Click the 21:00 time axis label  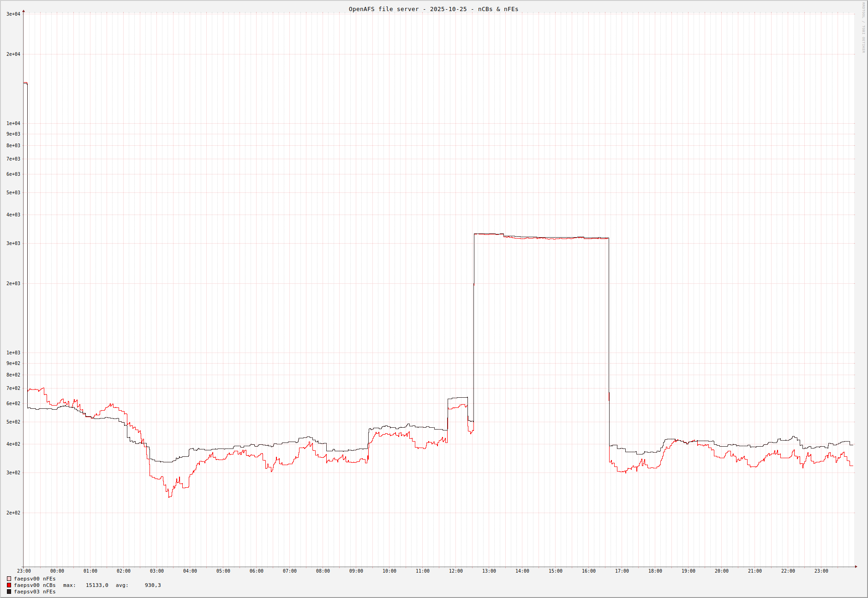click(754, 571)
